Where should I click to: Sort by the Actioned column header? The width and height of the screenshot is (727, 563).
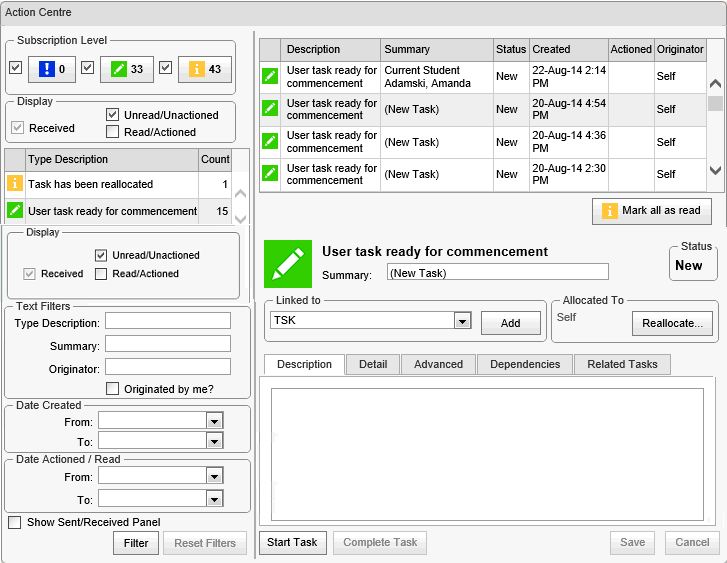tap(631, 50)
